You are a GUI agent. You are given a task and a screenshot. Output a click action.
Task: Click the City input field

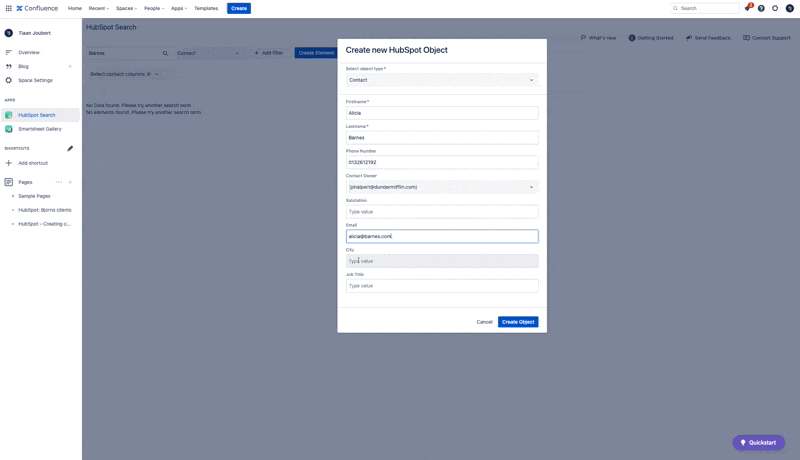point(442,261)
